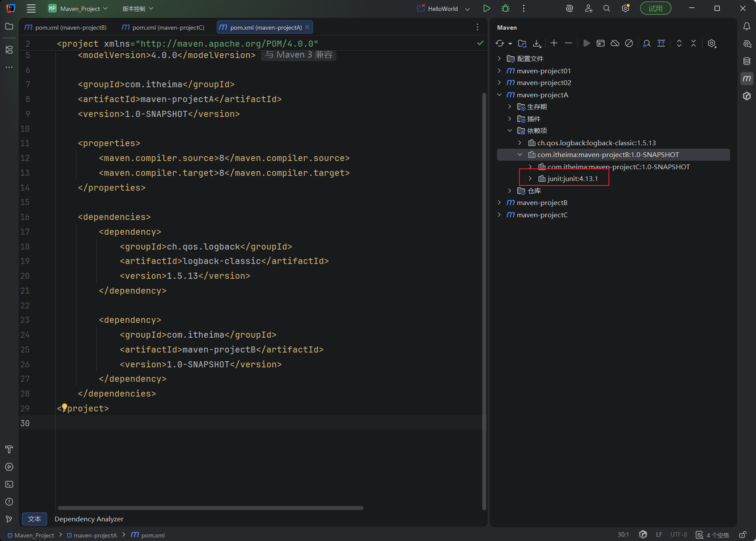Show Maven dependencies diagram icon

pyautogui.click(x=647, y=43)
